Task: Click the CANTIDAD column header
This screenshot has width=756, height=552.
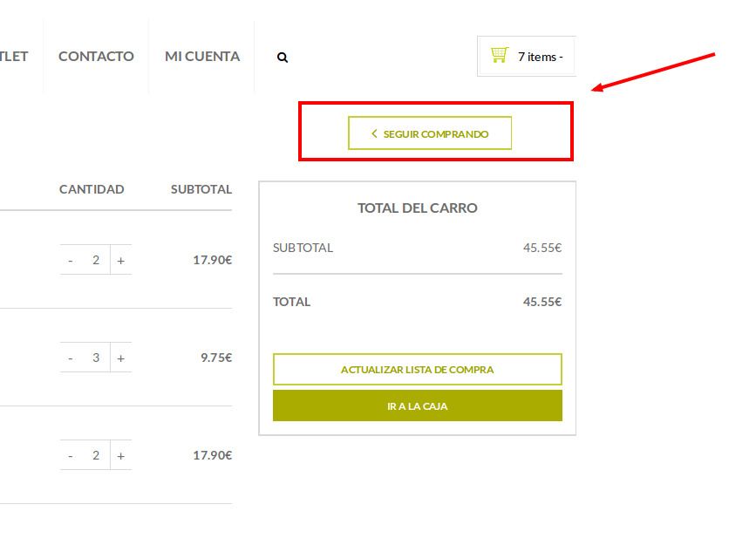Action: click(92, 189)
